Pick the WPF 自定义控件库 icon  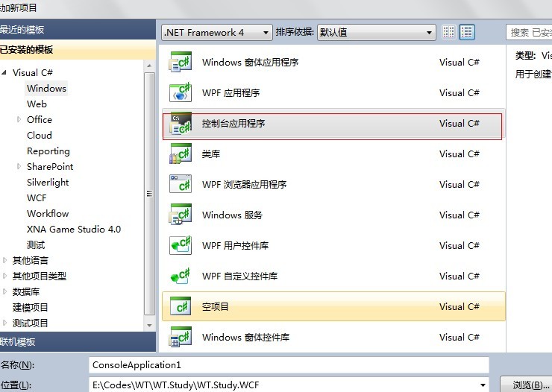tap(181, 276)
